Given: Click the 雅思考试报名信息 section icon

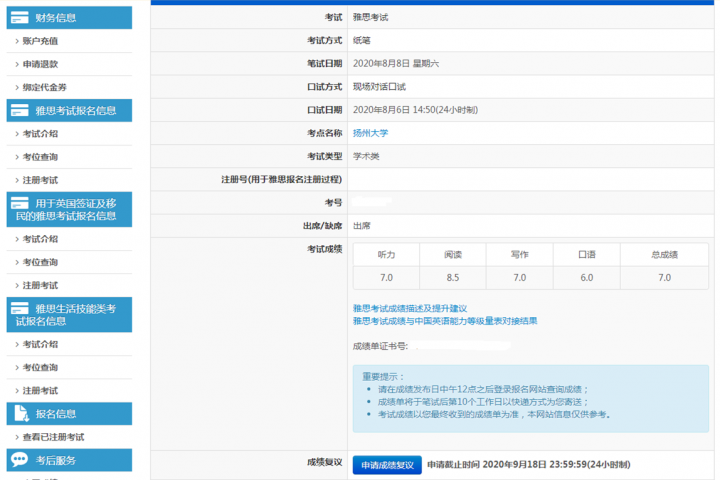Looking at the screenshot, I should pos(19,110).
